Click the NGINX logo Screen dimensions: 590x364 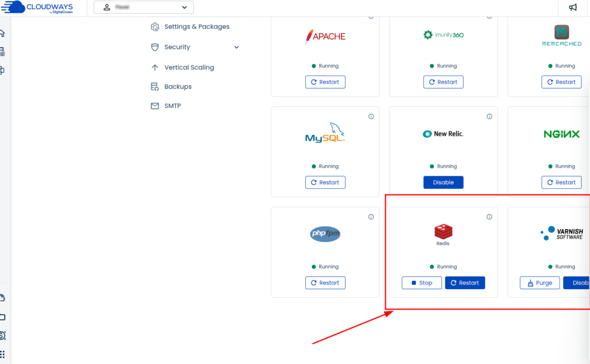click(561, 134)
